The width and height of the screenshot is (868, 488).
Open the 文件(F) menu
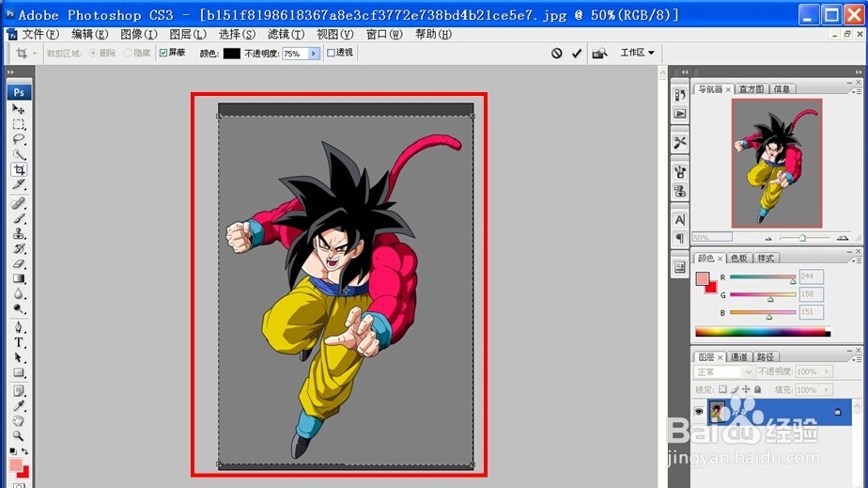point(39,35)
